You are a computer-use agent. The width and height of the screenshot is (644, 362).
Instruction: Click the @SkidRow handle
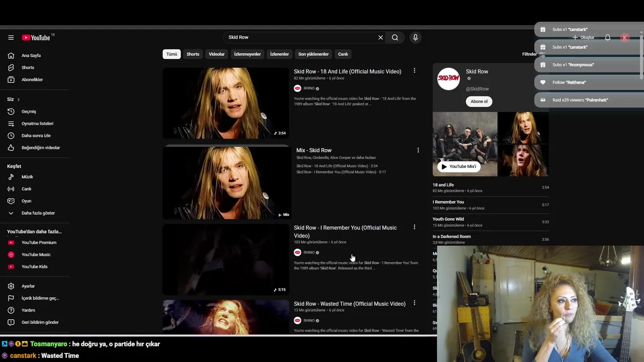pos(477,88)
